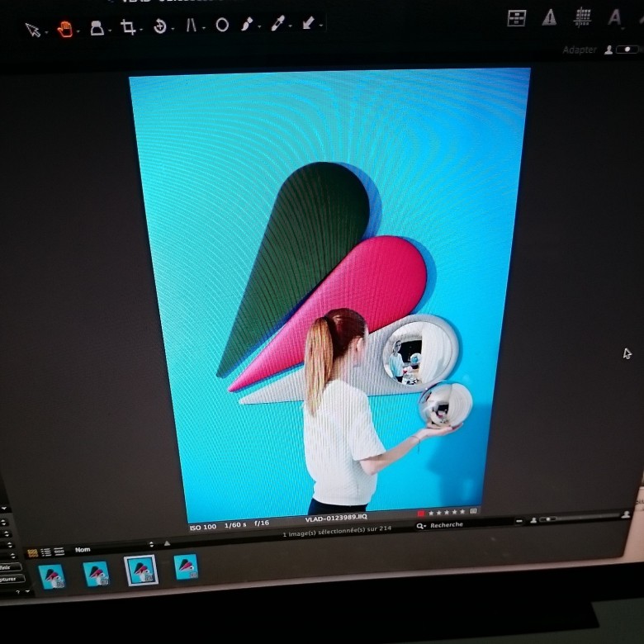Click the file name VLAD-0123989.IIQ
This screenshot has width=644, height=644.
[x=336, y=519]
